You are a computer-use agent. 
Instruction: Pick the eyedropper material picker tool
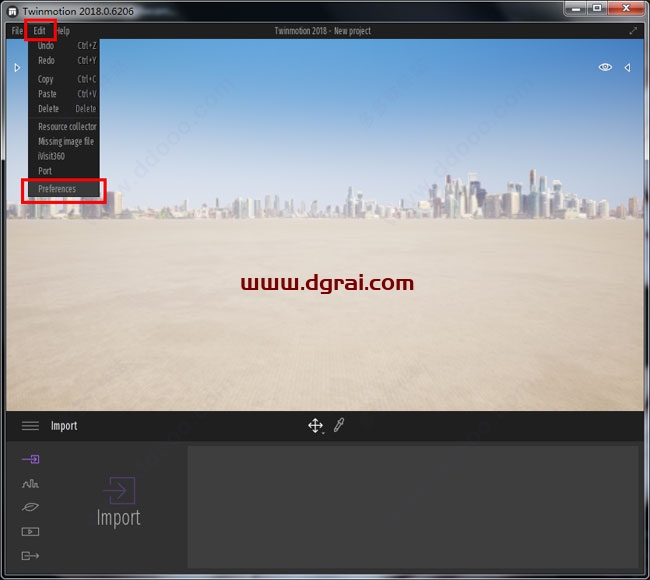pyautogui.click(x=339, y=426)
